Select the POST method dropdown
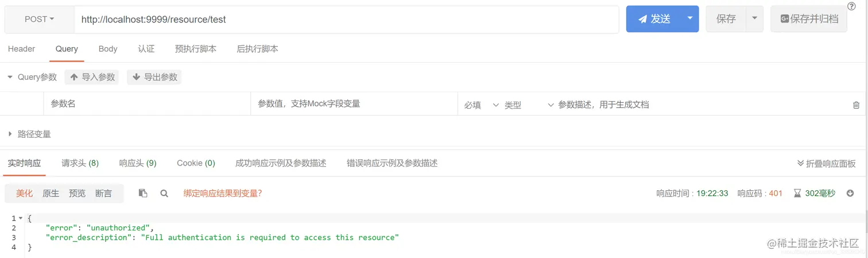This screenshot has height=258, width=868. 40,19
